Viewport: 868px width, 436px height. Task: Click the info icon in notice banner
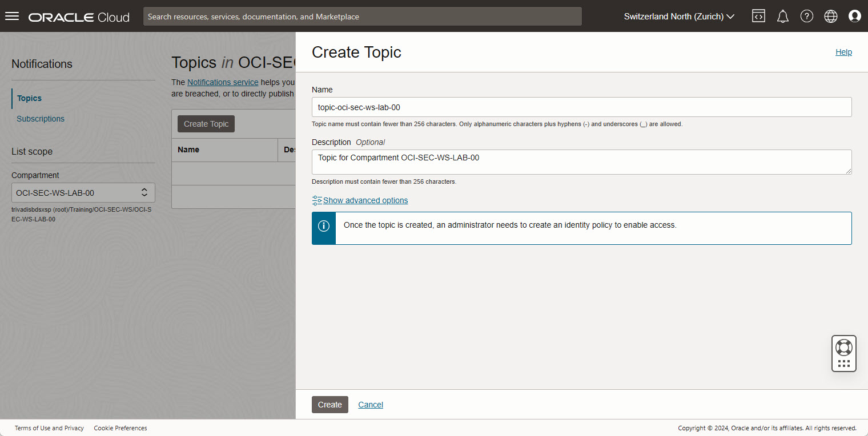[324, 226]
